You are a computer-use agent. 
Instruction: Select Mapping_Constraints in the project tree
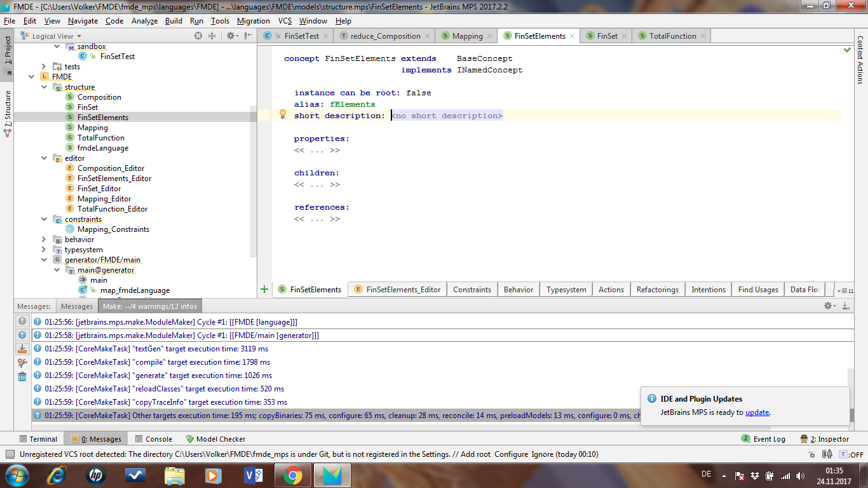click(x=113, y=229)
